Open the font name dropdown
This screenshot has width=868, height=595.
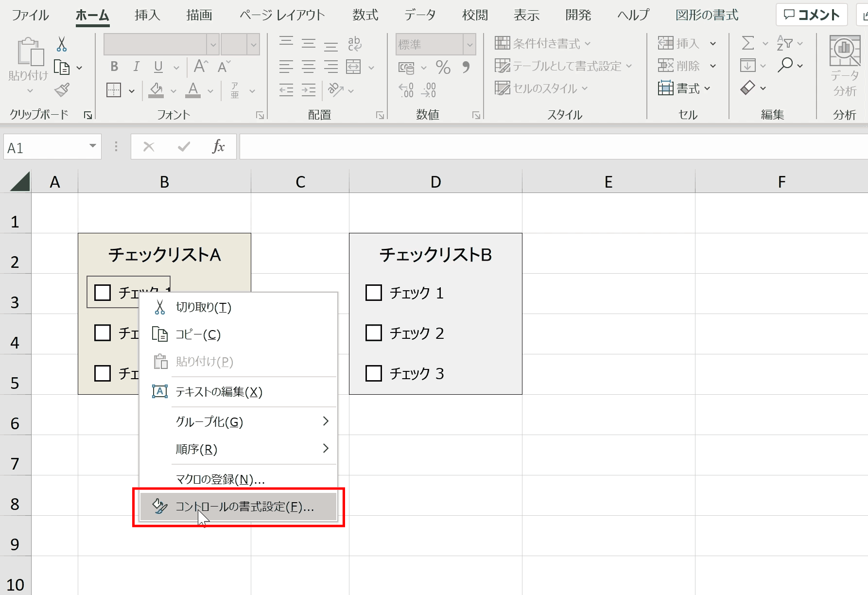[x=213, y=45]
